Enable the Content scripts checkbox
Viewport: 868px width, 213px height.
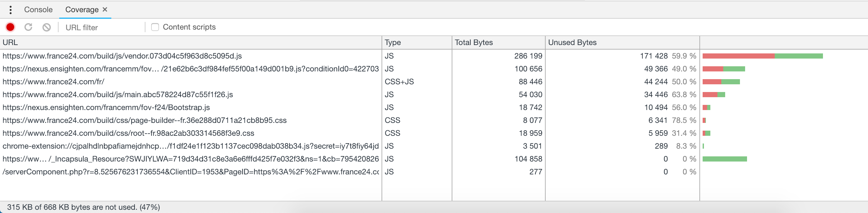[x=155, y=27]
